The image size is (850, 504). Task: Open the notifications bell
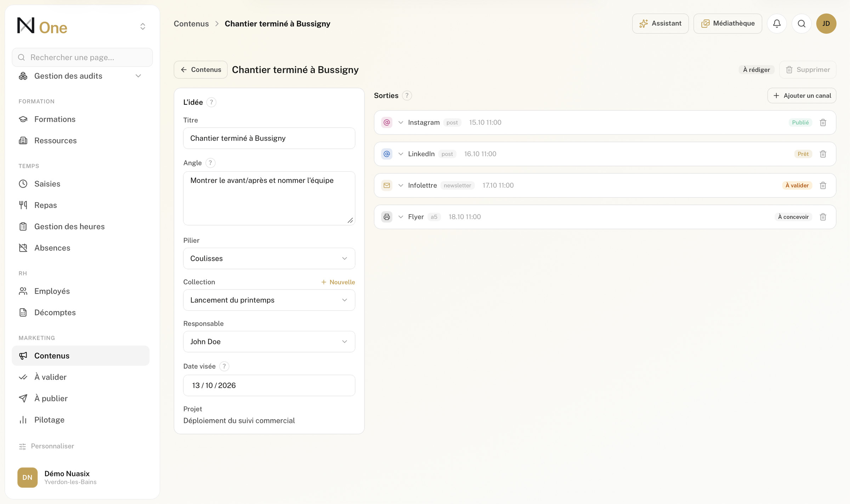[777, 23]
